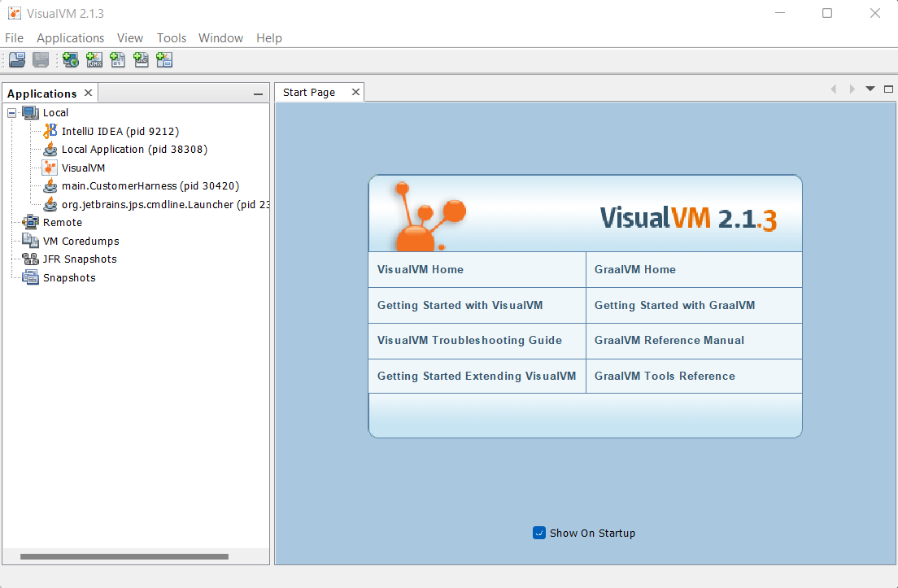Viewport: 898px width, 588px height.
Task: Select main.CustomerHarness (pid 30420) row
Action: pos(150,186)
